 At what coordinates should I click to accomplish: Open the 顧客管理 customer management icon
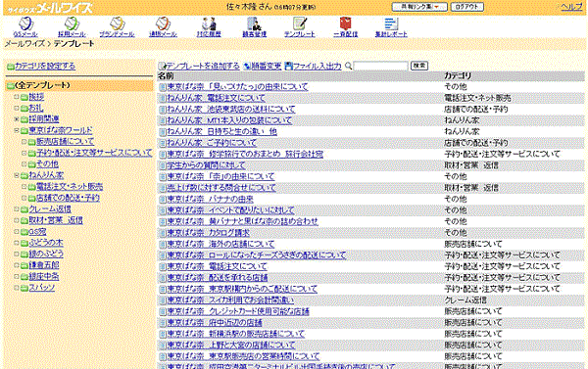pyautogui.click(x=255, y=23)
